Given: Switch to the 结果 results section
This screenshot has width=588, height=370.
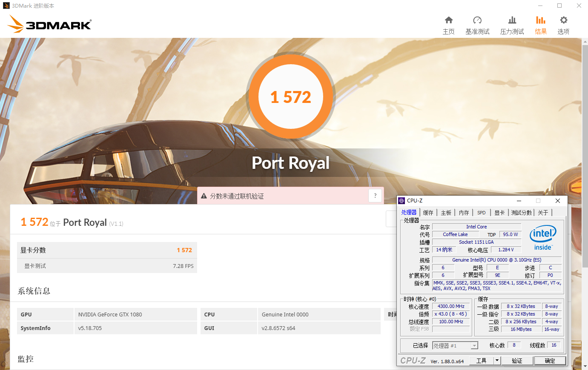Looking at the screenshot, I should pyautogui.click(x=541, y=26).
